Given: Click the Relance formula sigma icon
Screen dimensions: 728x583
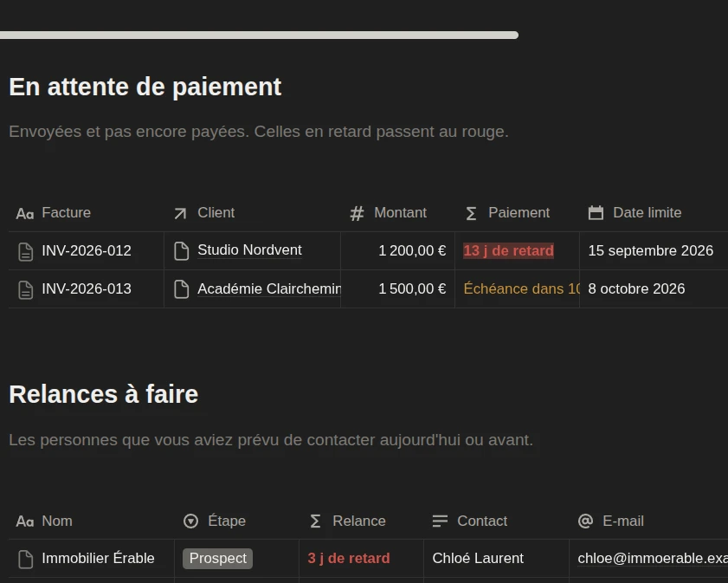Looking at the screenshot, I should 315,521.
